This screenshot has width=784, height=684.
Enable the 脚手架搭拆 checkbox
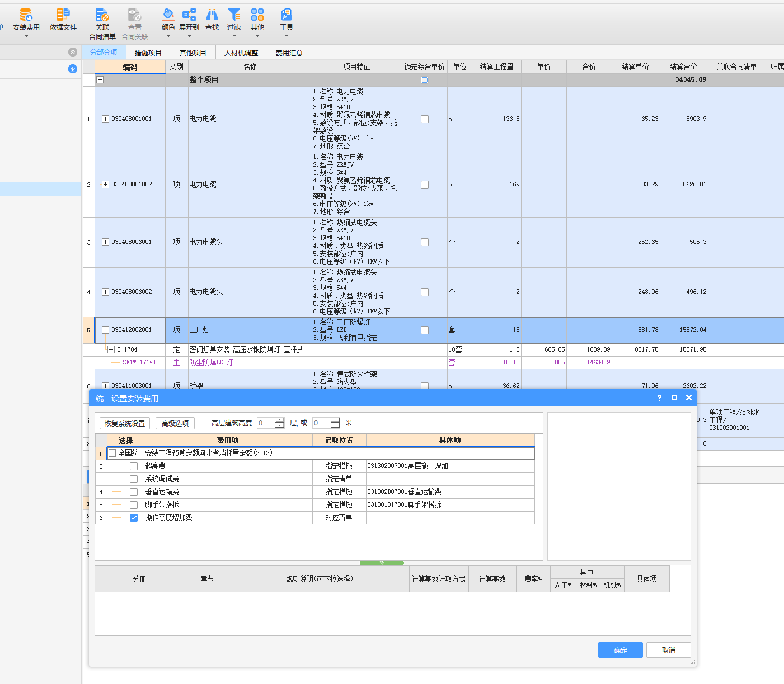[x=134, y=505]
